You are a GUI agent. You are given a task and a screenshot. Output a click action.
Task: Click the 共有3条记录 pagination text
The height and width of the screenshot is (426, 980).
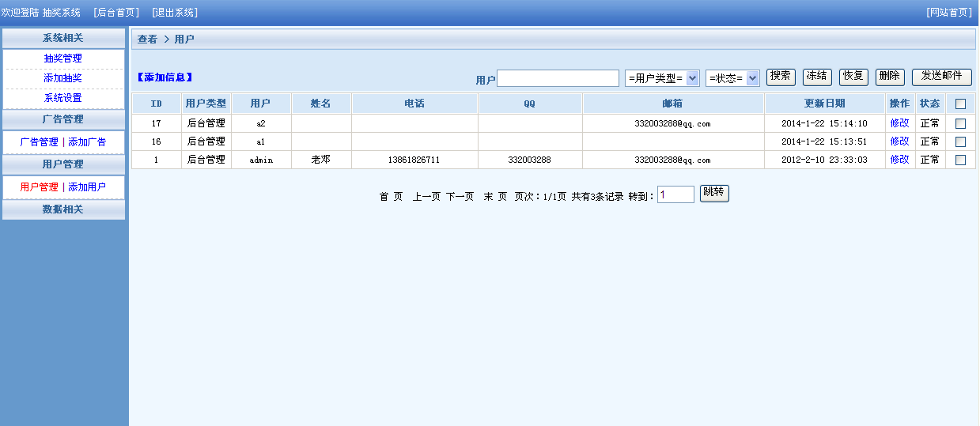tap(598, 197)
